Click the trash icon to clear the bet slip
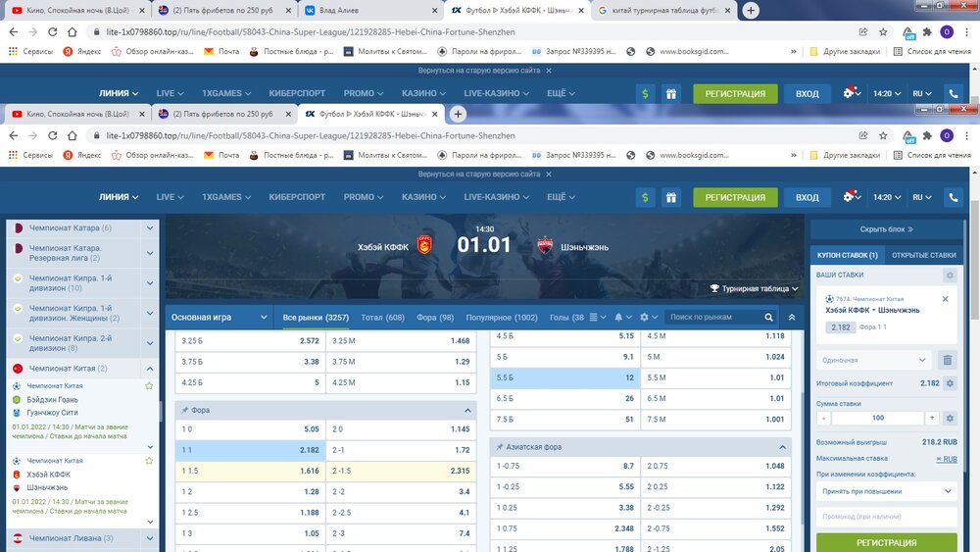This screenshot has width=980, height=552. [x=948, y=360]
